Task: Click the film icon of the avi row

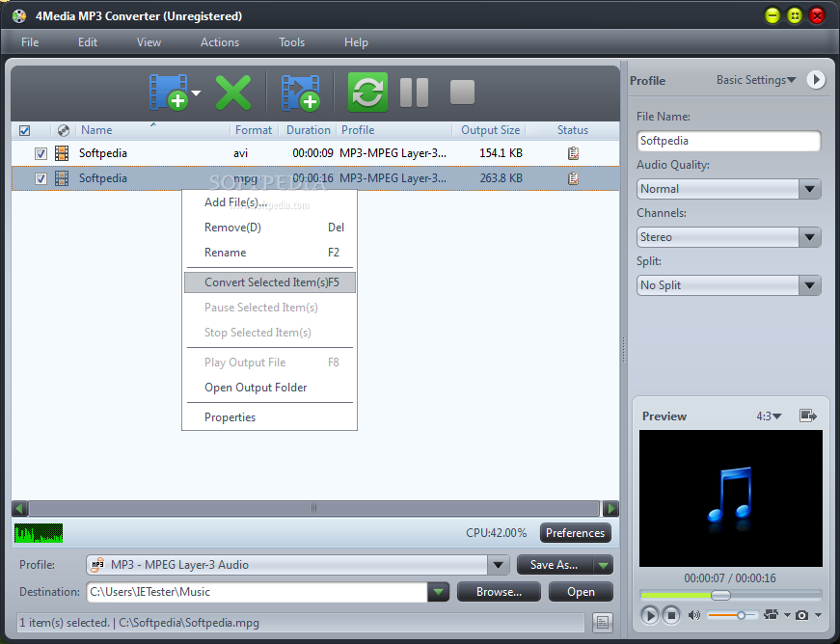Action: click(x=62, y=153)
